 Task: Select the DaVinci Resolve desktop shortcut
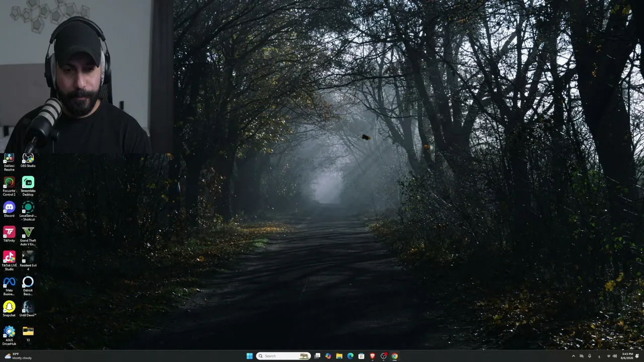(9, 162)
